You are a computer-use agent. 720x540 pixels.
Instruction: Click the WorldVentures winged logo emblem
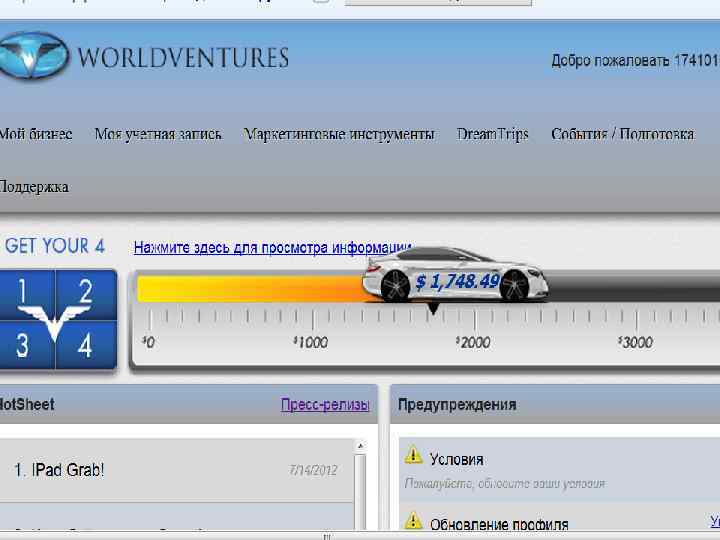click(34, 56)
